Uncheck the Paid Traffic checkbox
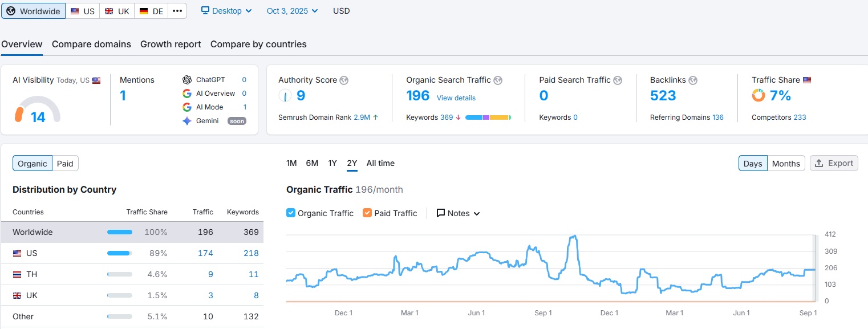This screenshot has height=329, width=868. (x=367, y=213)
